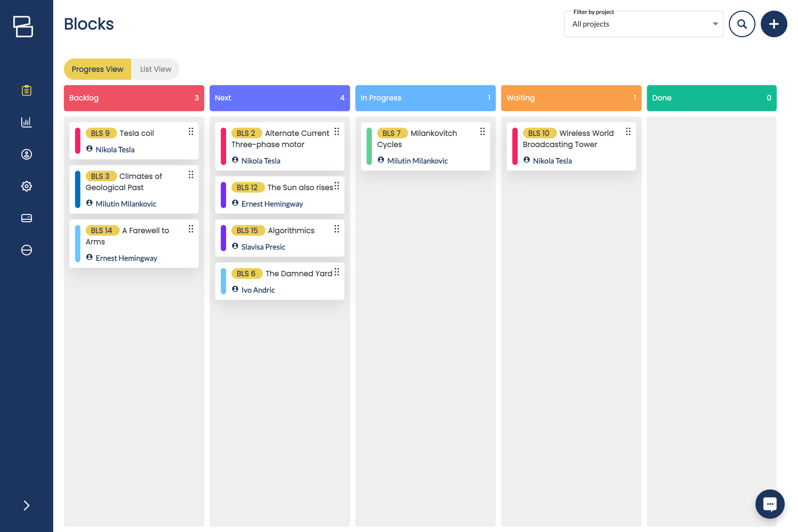Open the bar chart reports sidebar icon
798x532 pixels.
click(x=27, y=122)
